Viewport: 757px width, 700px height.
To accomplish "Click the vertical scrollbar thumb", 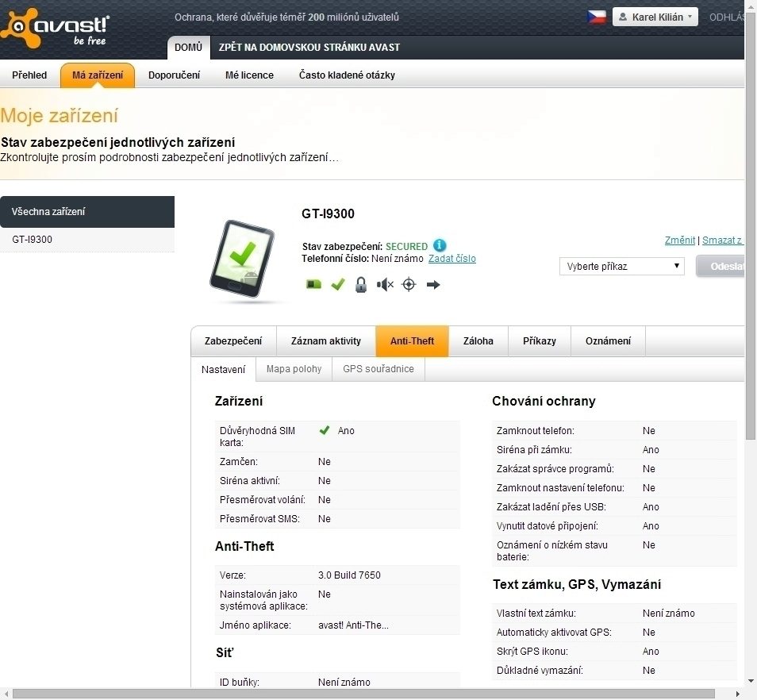I will click(751, 227).
